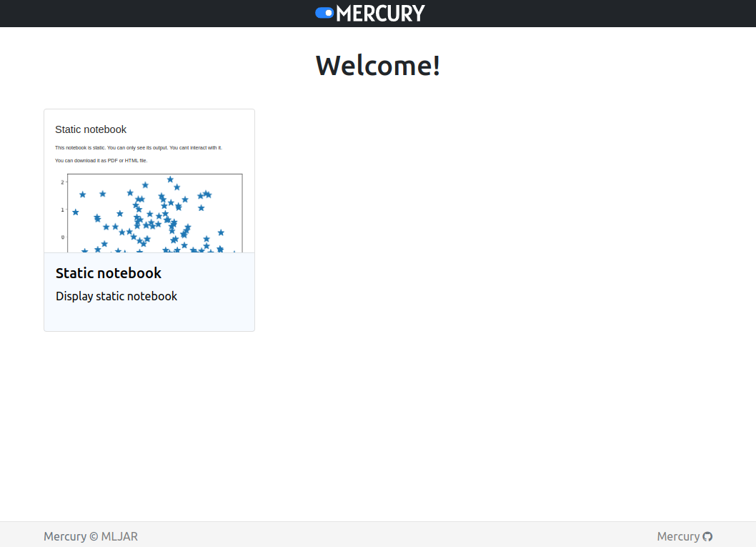Click the MERCURY wordmark in the header
Screen dimensions: 756x547
click(380, 13)
